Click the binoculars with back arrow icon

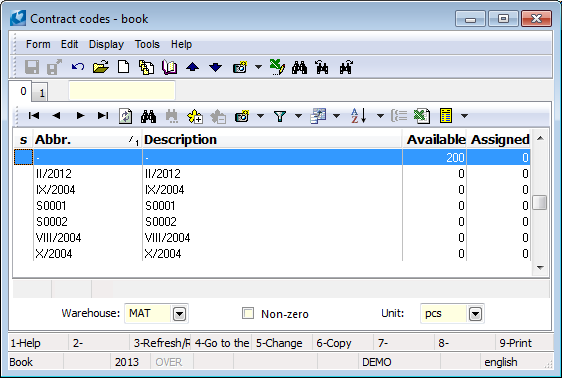322,67
